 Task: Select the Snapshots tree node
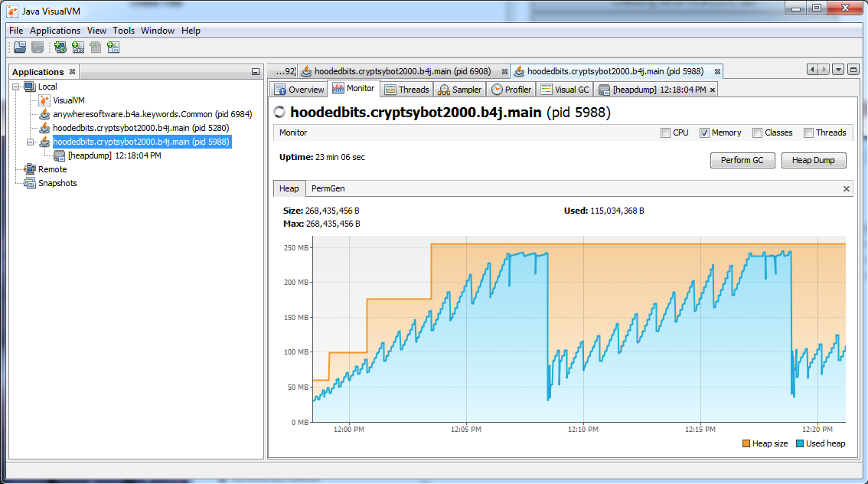[57, 183]
